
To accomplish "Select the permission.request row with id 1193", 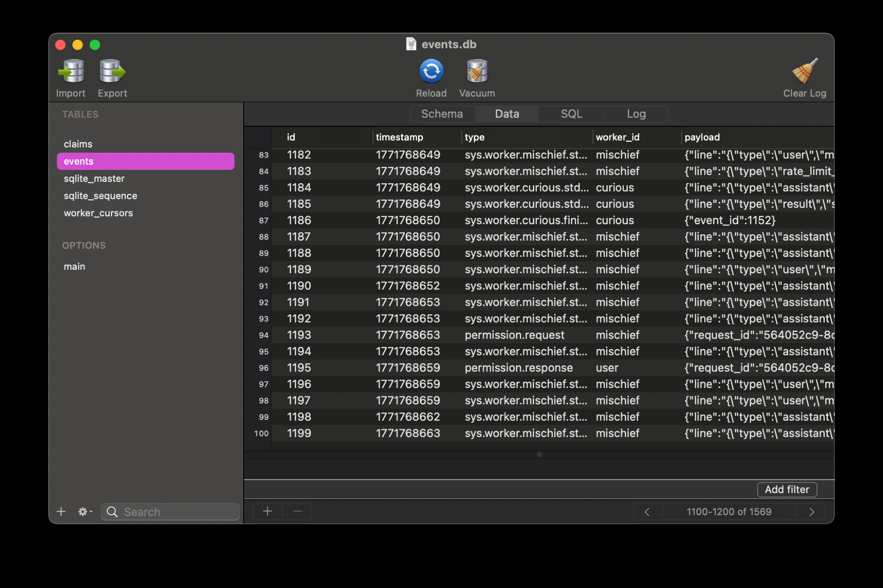I will tap(514, 335).
